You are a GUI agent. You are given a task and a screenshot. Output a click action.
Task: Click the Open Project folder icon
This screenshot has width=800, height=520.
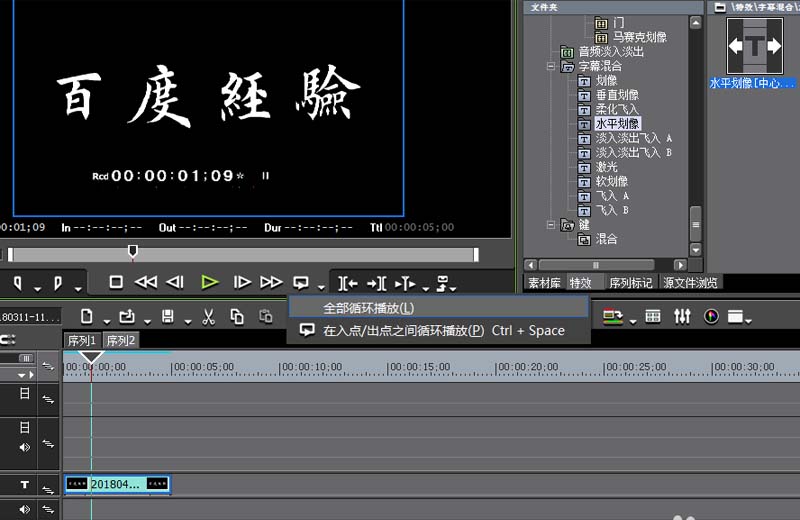click(127, 316)
